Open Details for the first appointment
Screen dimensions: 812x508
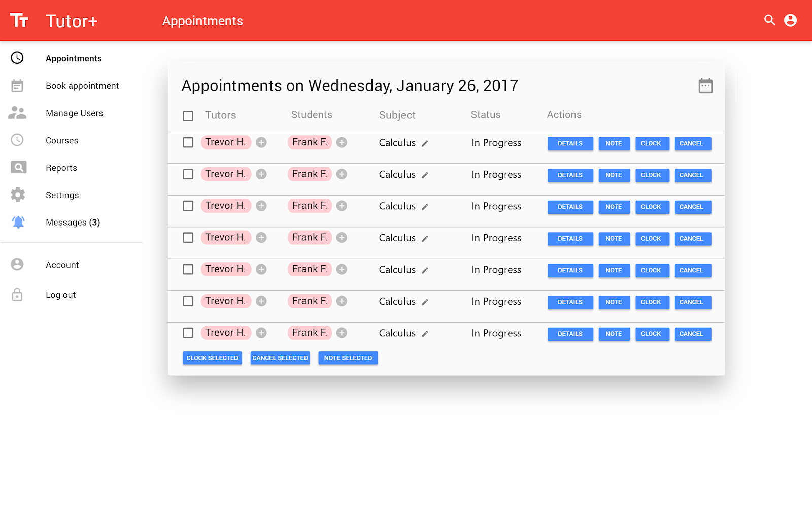[570, 144]
